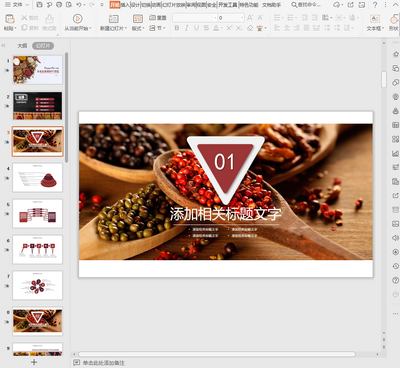Click the New Slide icon
The image size is (400, 368).
114,19
